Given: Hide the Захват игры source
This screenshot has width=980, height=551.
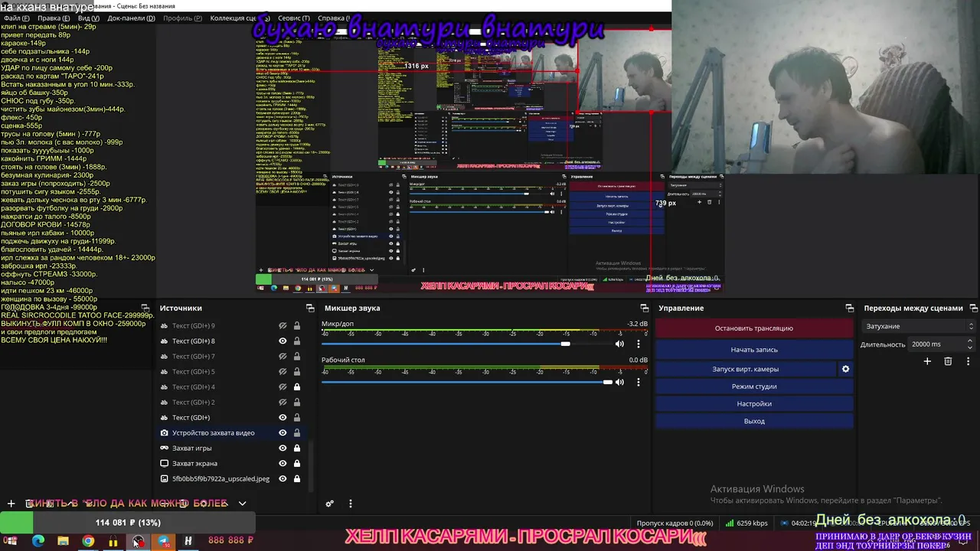Looking at the screenshot, I should (283, 448).
